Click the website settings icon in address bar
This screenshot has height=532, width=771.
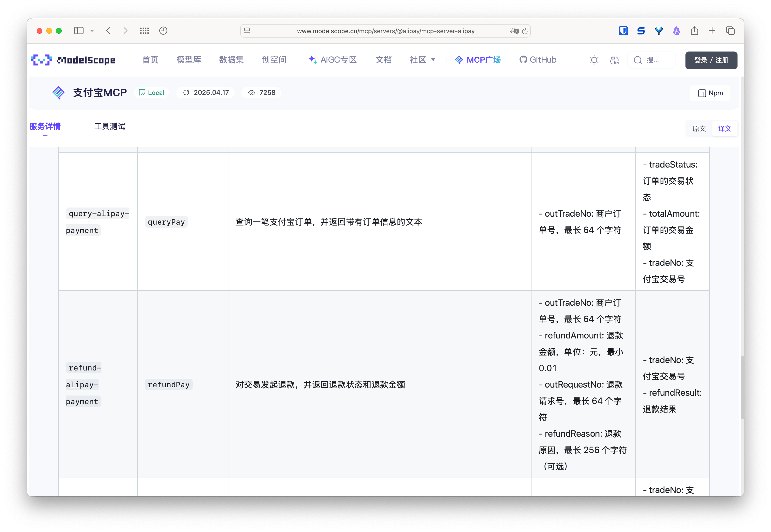(247, 31)
